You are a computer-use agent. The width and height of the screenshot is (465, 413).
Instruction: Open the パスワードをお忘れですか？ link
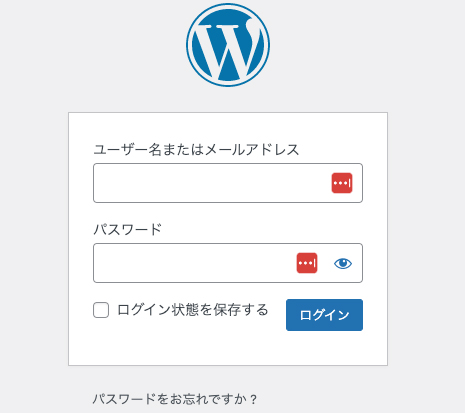(175, 399)
